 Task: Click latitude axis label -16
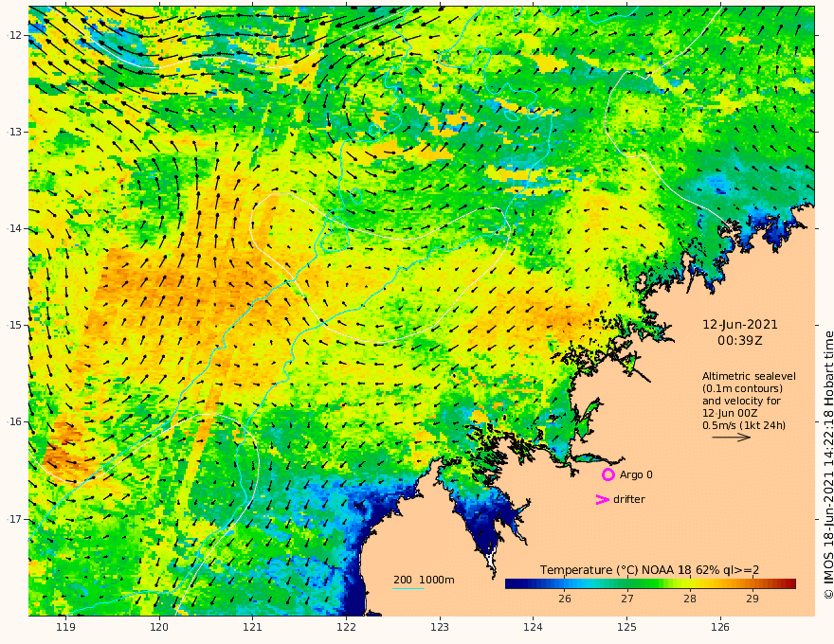coord(14,421)
